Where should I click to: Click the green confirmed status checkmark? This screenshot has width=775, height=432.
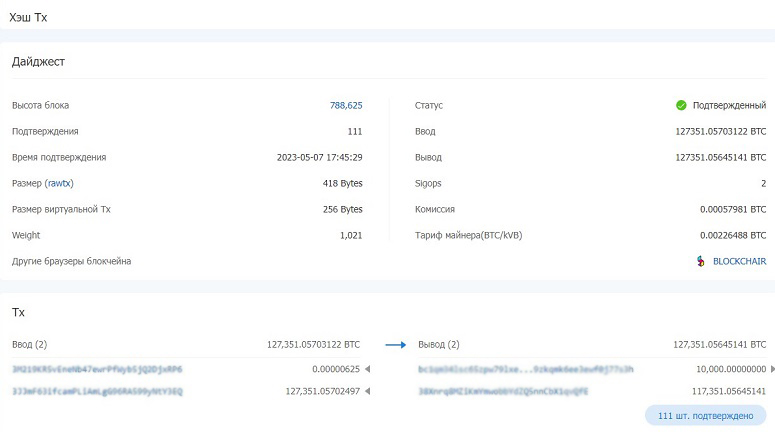(681, 105)
